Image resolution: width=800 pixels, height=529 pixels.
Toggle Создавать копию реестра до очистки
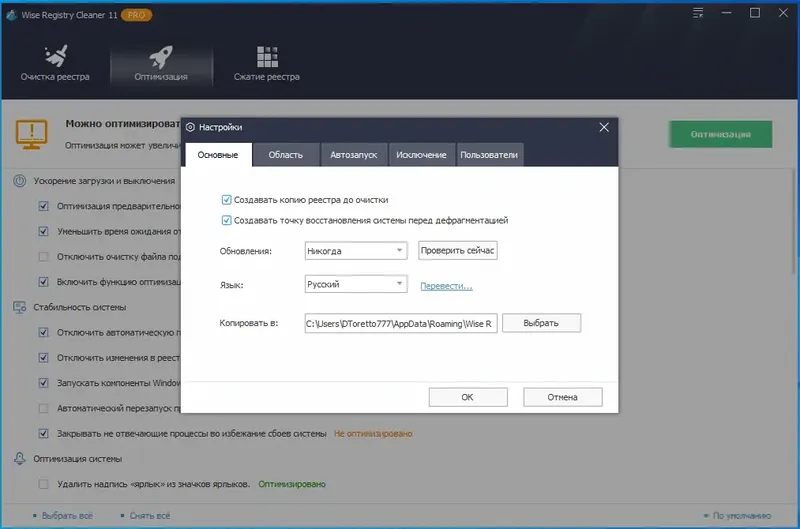[227, 200]
